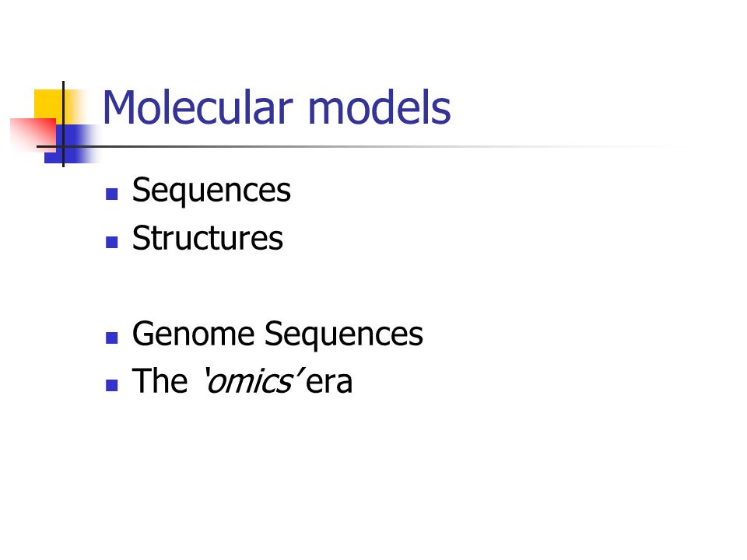Click the word 'The' in last bullet

(x=160, y=381)
